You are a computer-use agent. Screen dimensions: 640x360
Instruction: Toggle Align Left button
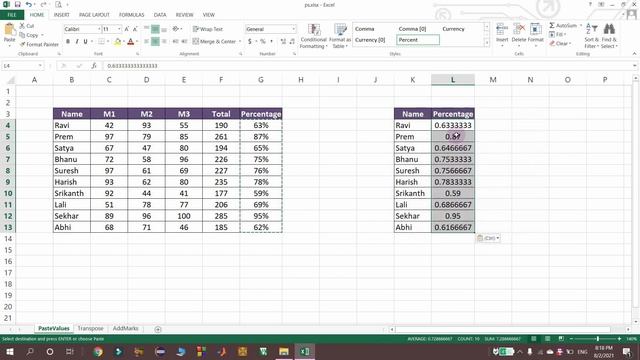coord(147,41)
